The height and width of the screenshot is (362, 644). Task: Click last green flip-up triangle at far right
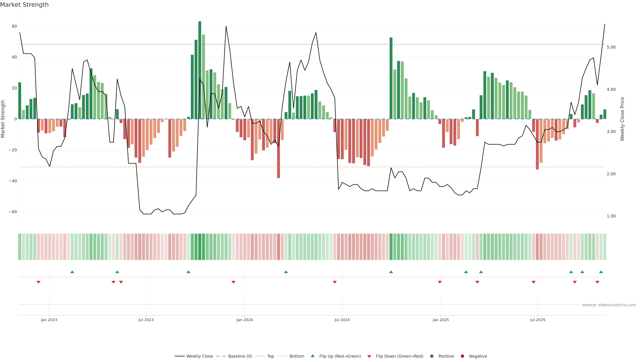601,272
